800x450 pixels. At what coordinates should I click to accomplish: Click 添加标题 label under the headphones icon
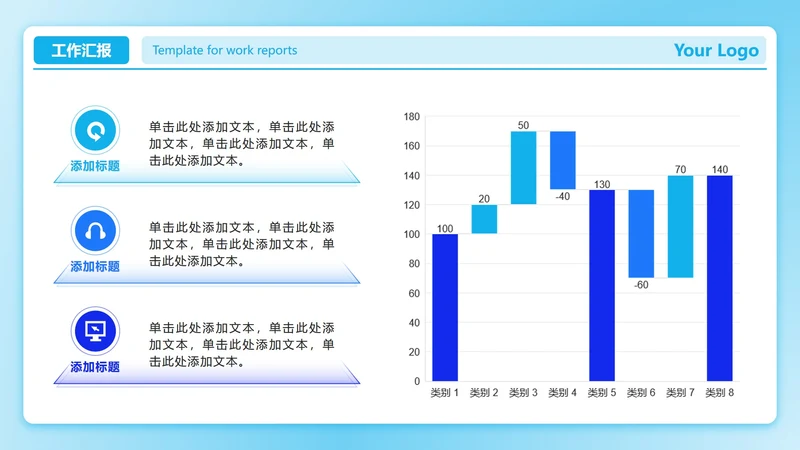pyautogui.click(x=95, y=267)
